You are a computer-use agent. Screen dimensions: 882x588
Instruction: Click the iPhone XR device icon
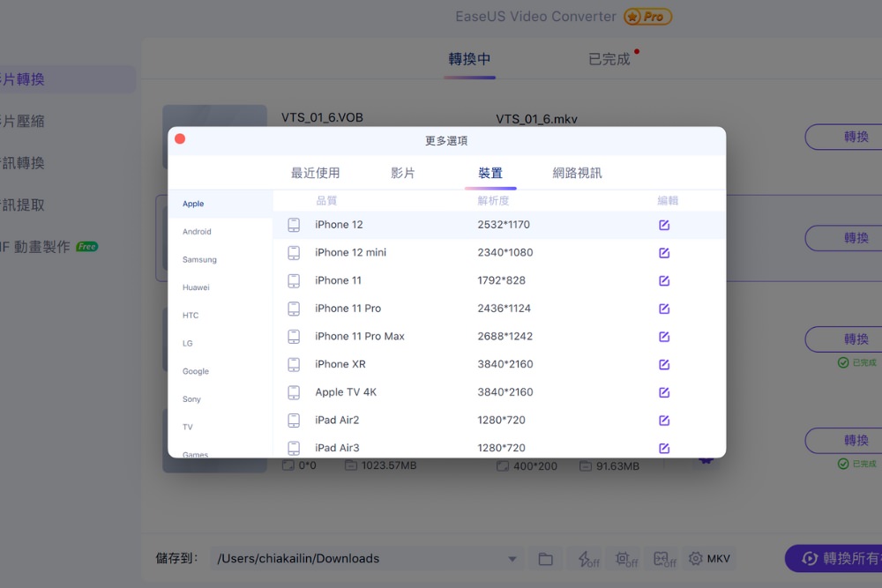pyautogui.click(x=294, y=364)
